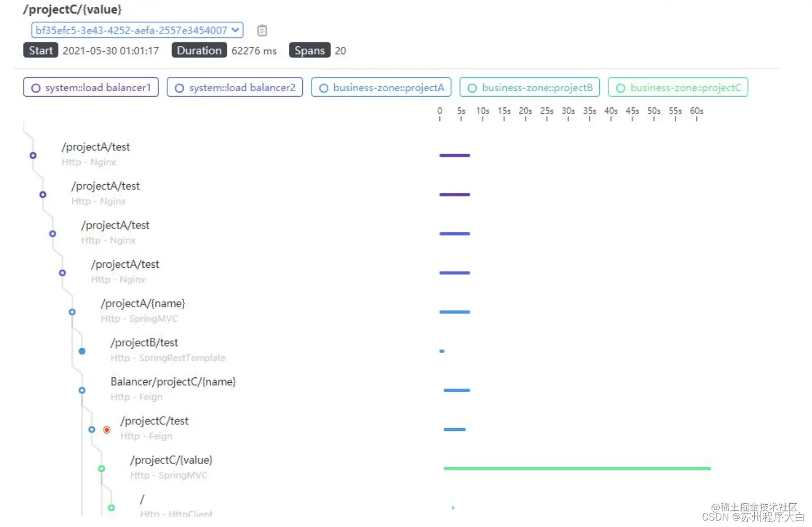Screen dimensions: 812x527
Task: Click the Spans label badge
Action: (309, 50)
